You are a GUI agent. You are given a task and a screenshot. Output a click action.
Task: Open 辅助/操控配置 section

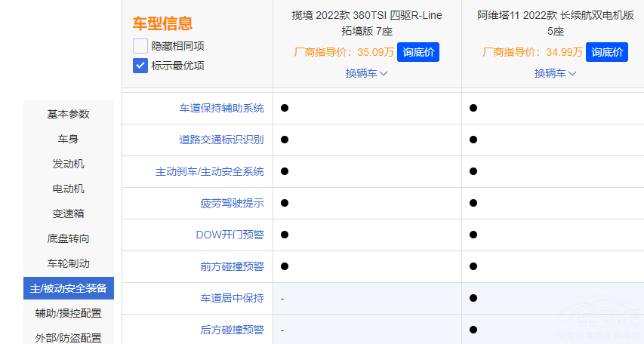pyautogui.click(x=69, y=313)
